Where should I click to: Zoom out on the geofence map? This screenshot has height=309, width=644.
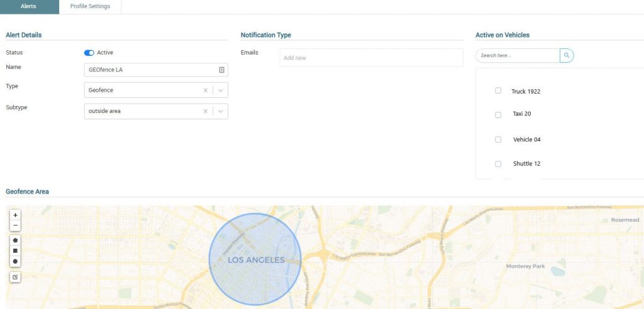[16, 225]
